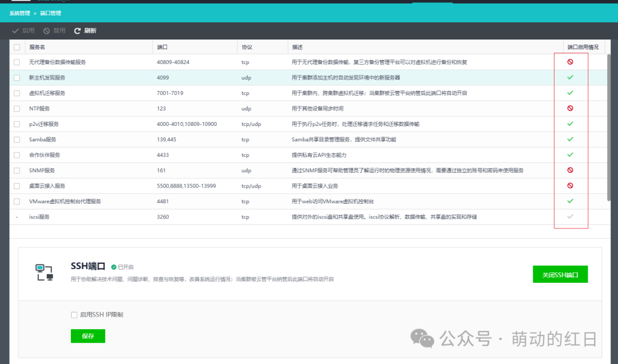Click the 禁用 toolbar button

click(x=54, y=31)
